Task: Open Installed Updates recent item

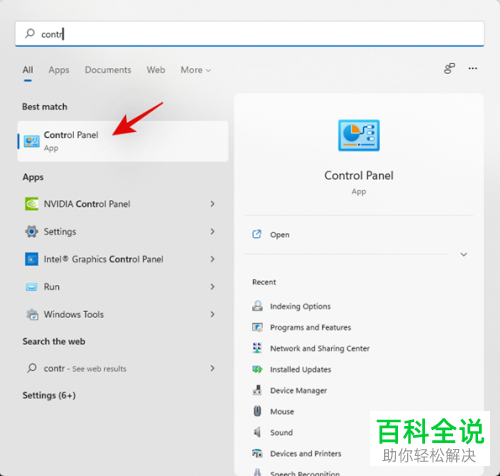Action: point(300,369)
